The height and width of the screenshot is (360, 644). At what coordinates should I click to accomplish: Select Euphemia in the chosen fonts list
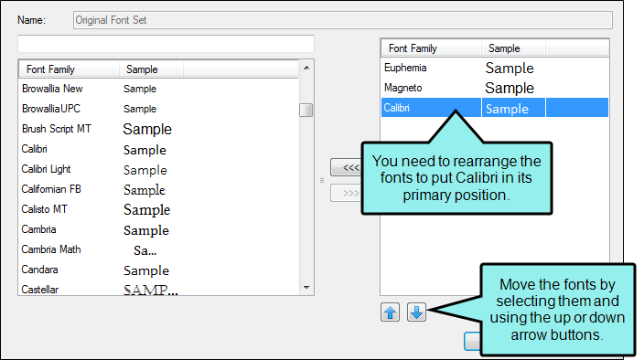point(495,68)
